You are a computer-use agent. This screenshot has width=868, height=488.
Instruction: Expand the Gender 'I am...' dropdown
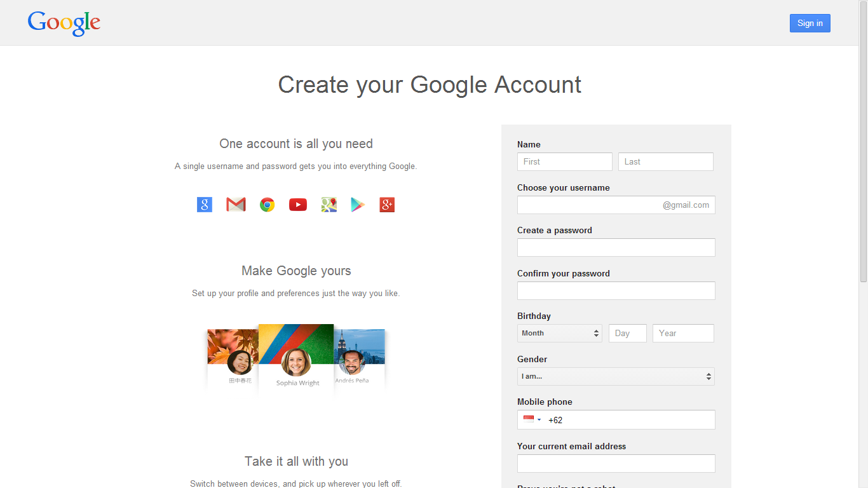(615, 376)
